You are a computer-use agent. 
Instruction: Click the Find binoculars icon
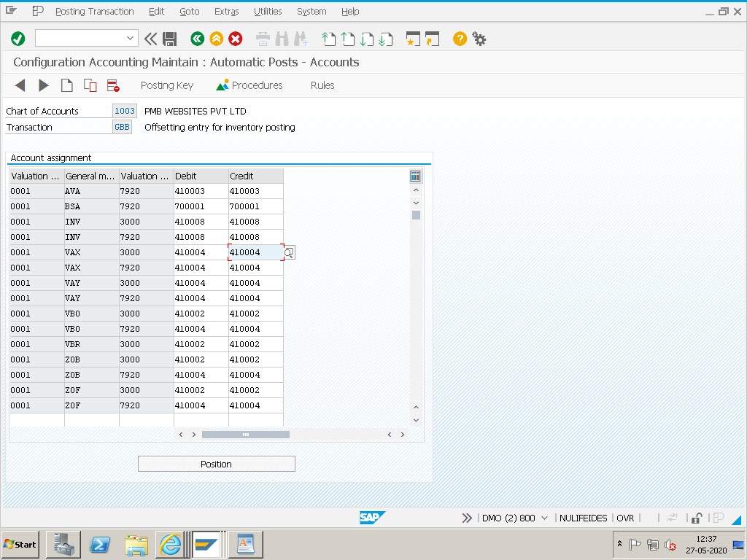282,39
